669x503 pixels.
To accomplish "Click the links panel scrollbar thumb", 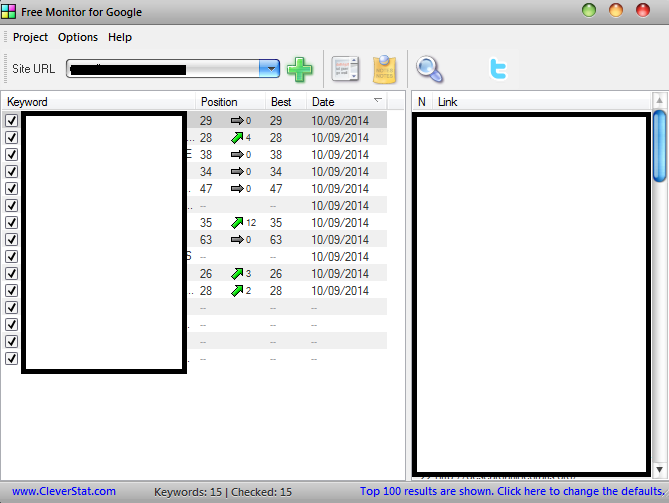I will pos(660,145).
